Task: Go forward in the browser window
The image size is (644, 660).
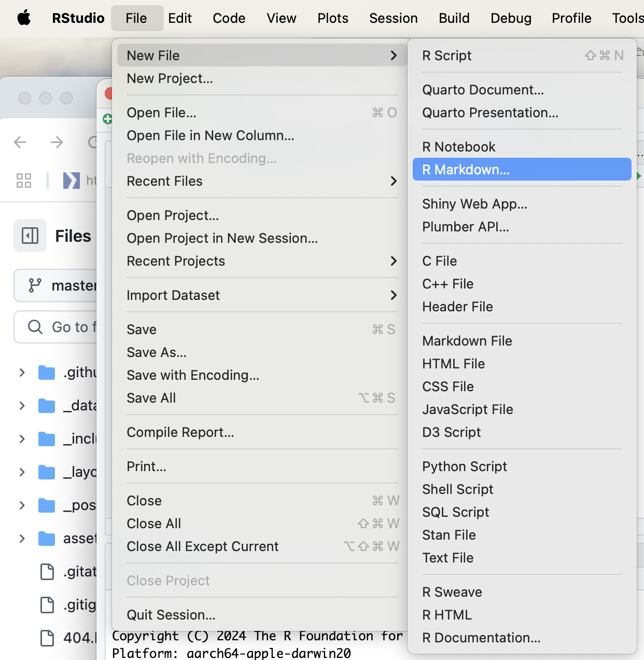Action: click(x=57, y=142)
